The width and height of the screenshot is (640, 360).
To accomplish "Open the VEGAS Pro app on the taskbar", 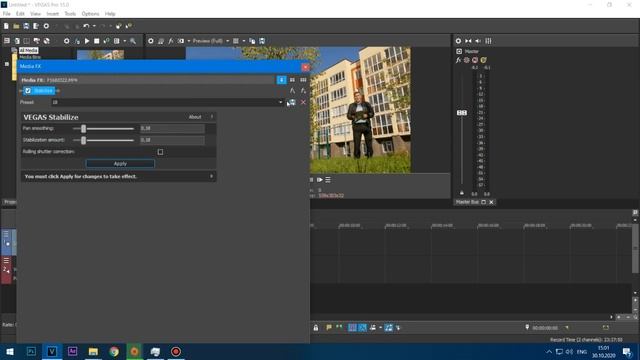I will (x=52, y=351).
